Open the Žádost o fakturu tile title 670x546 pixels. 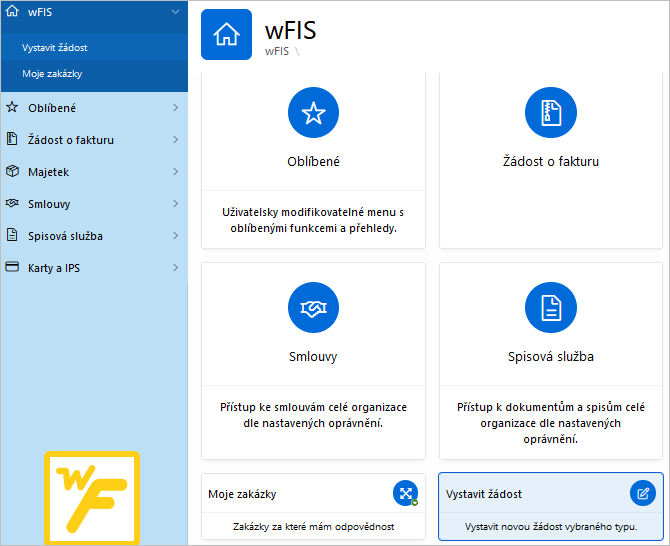click(551, 161)
